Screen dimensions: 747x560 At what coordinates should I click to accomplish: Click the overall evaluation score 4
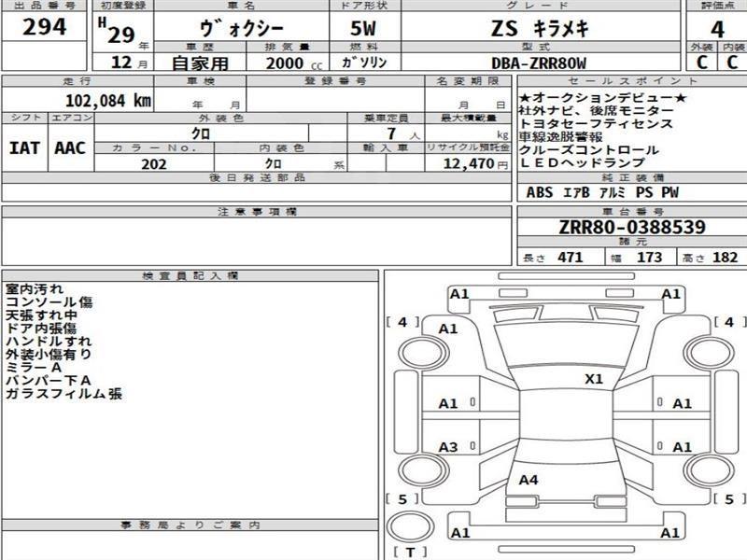(717, 30)
